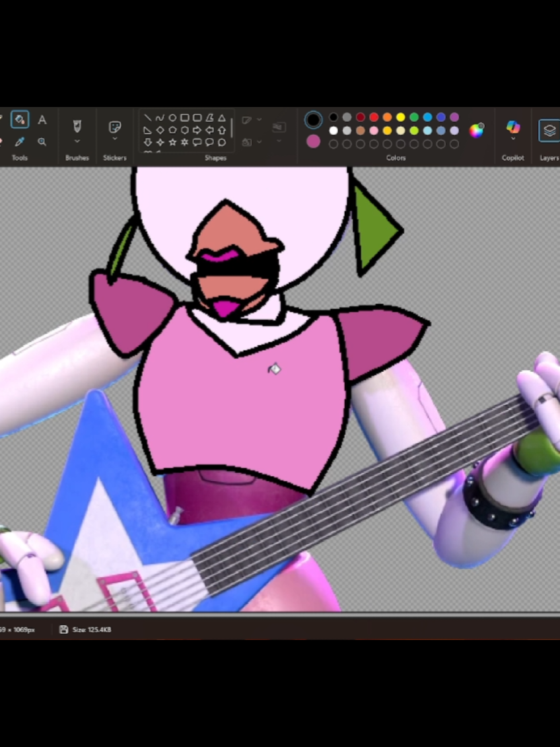The image size is (560, 747).
Task: Choose the Oval shape
Action: pyautogui.click(x=172, y=118)
